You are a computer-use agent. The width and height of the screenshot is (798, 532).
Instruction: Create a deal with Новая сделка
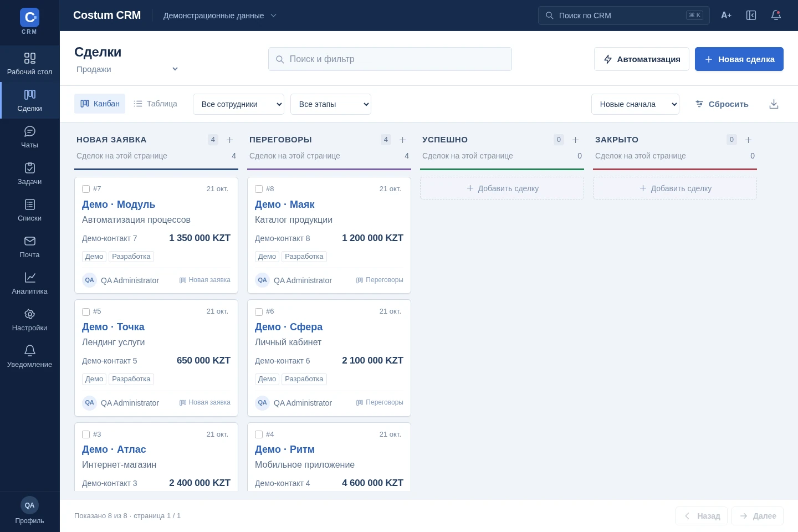pyautogui.click(x=739, y=59)
